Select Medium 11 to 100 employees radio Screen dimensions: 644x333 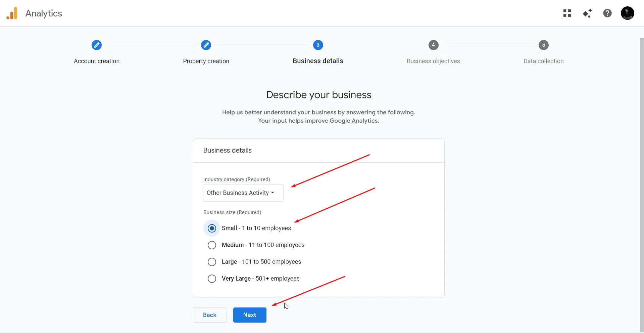(x=212, y=245)
